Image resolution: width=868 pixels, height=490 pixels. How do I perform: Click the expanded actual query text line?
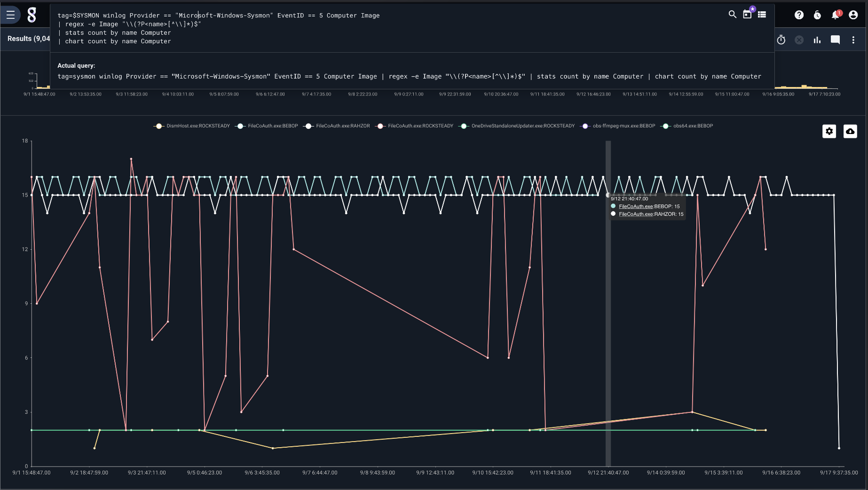tap(409, 76)
